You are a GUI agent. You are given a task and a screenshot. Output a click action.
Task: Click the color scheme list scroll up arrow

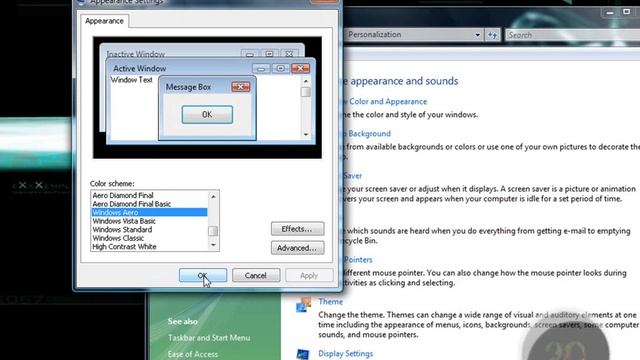pyautogui.click(x=213, y=196)
